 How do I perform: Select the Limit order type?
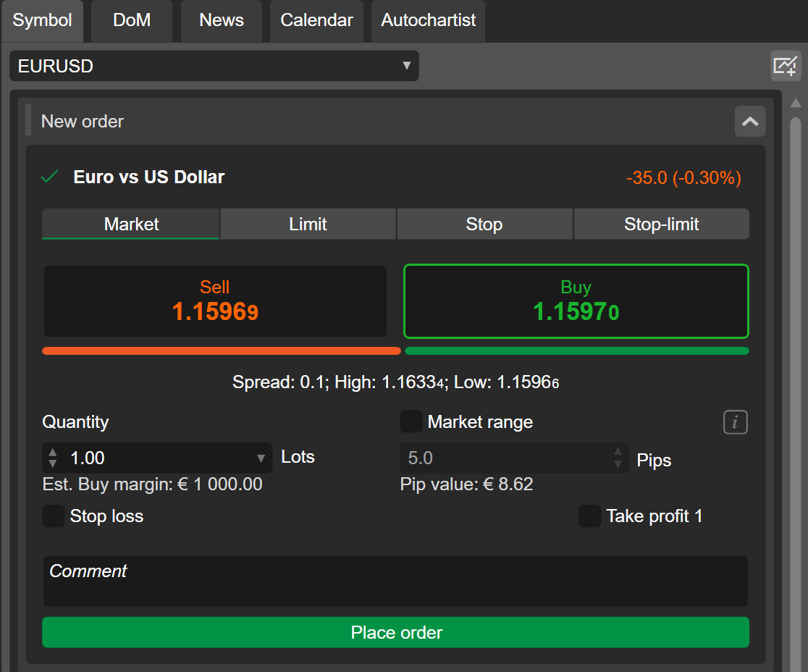(x=308, y=224)
